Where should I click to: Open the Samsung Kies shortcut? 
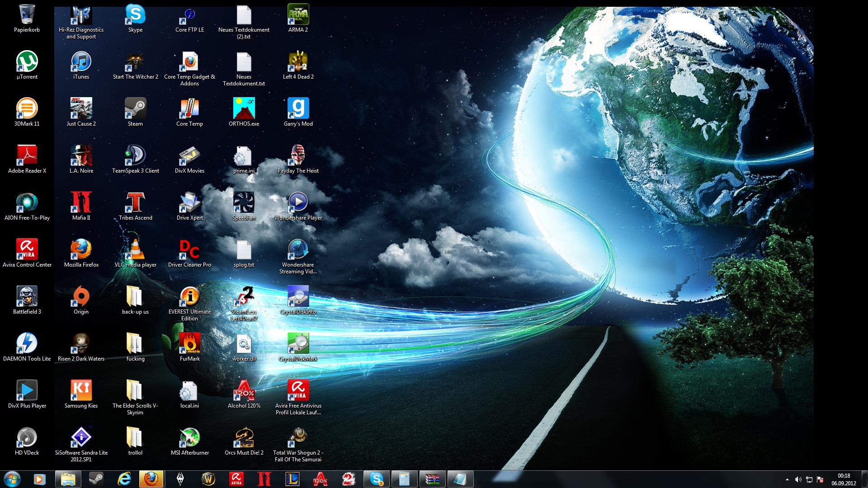(x=81, y=394)
